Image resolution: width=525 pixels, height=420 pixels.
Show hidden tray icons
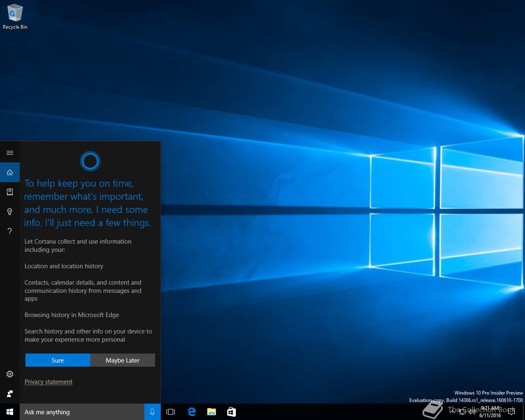tap(452, 412)
